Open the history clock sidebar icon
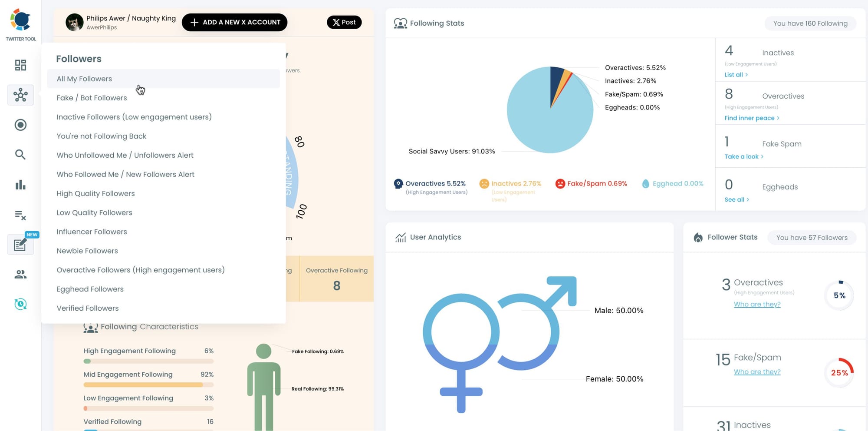The width and height of the screenshot is (868, 431). point(20,304)
